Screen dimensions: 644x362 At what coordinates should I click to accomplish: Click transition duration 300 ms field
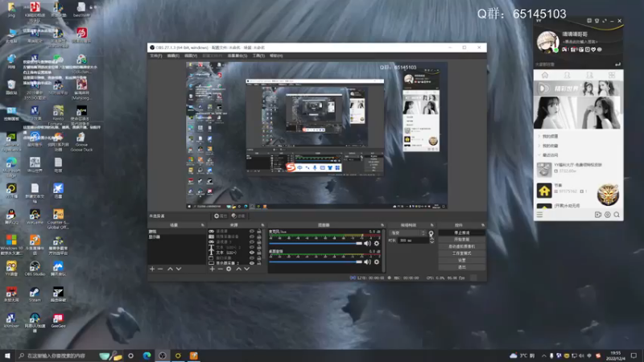(x=413, y=241)
